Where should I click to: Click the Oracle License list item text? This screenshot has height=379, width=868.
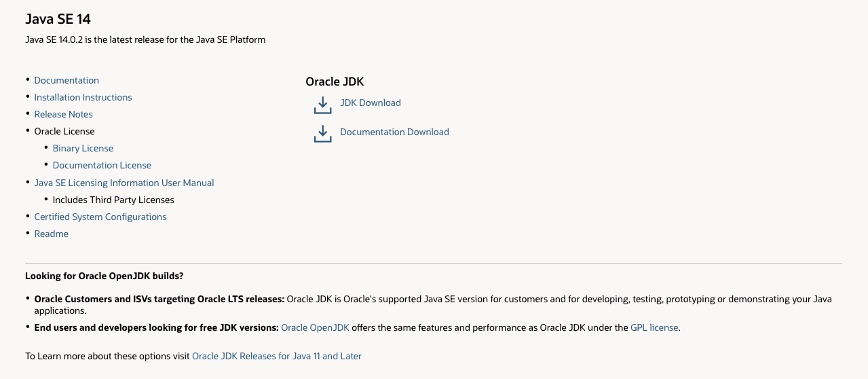tap(64, 131)
